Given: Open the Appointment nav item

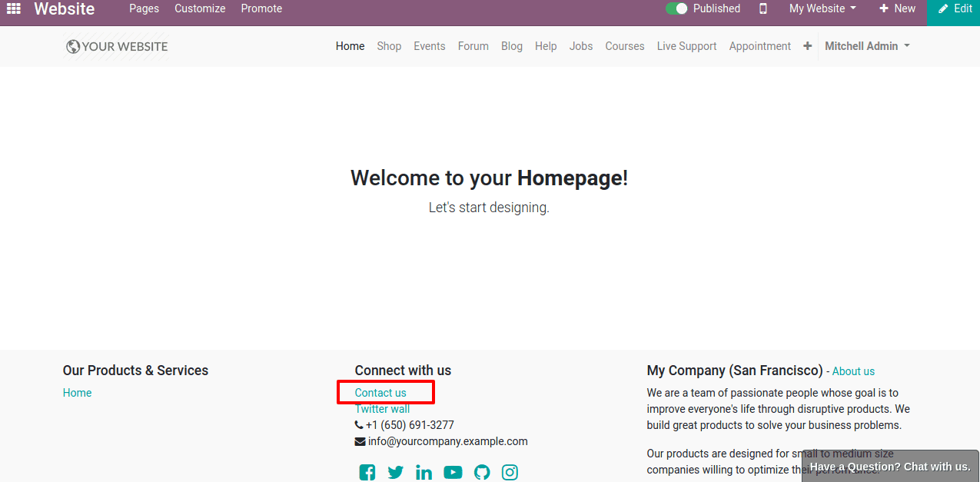Looking at the screenshot, I should click(760, 46).
